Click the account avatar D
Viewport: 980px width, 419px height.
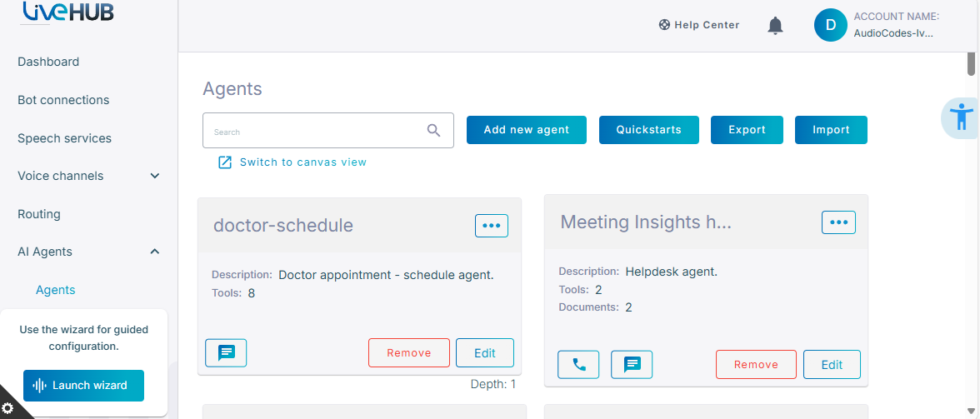click(x=831, y=25)
